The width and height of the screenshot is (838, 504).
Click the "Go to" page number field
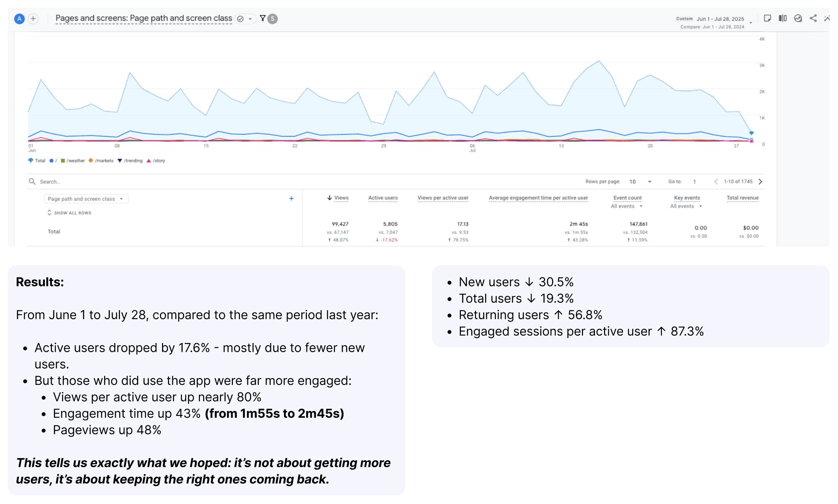695,181
